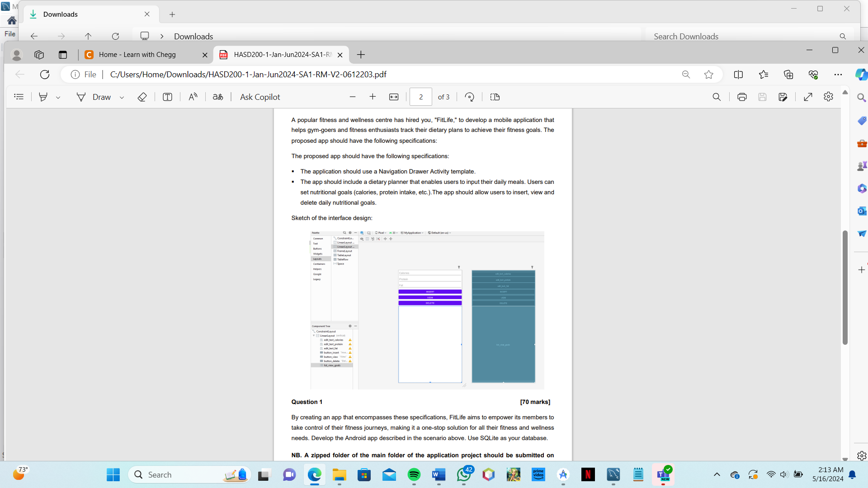Open a new browser tab
The image size is (868, 488).
pos(361,54)
